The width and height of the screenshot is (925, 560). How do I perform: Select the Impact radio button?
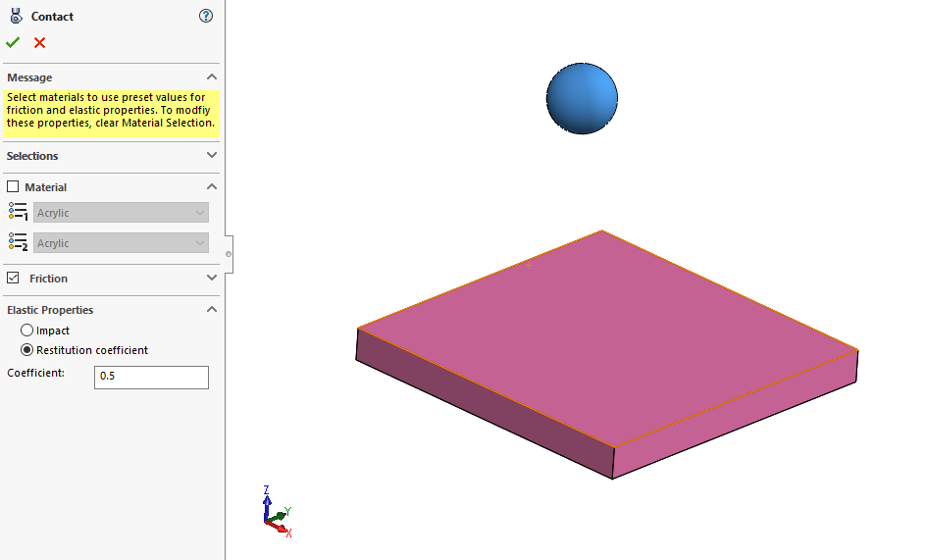(26, 330)
